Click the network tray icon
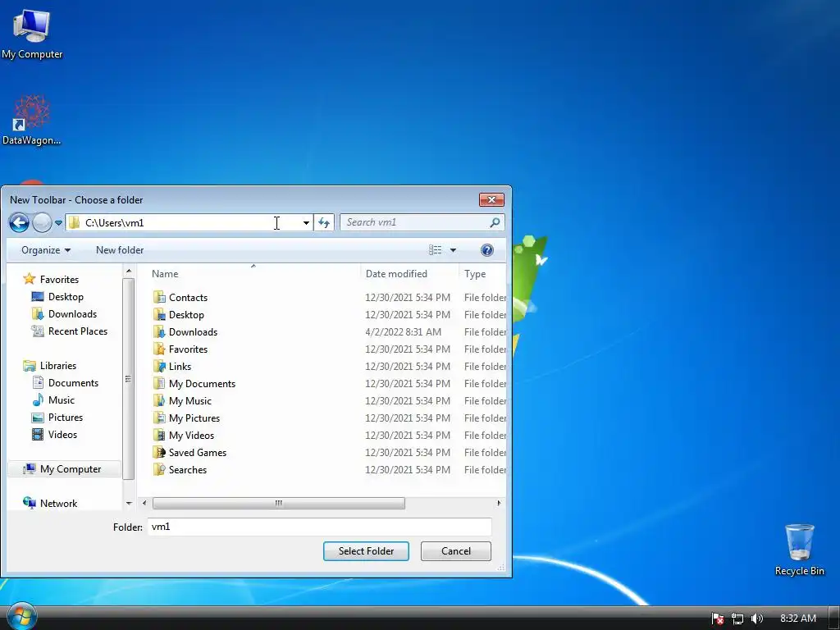Screen dimensions: 840x630 click(737, 619)
